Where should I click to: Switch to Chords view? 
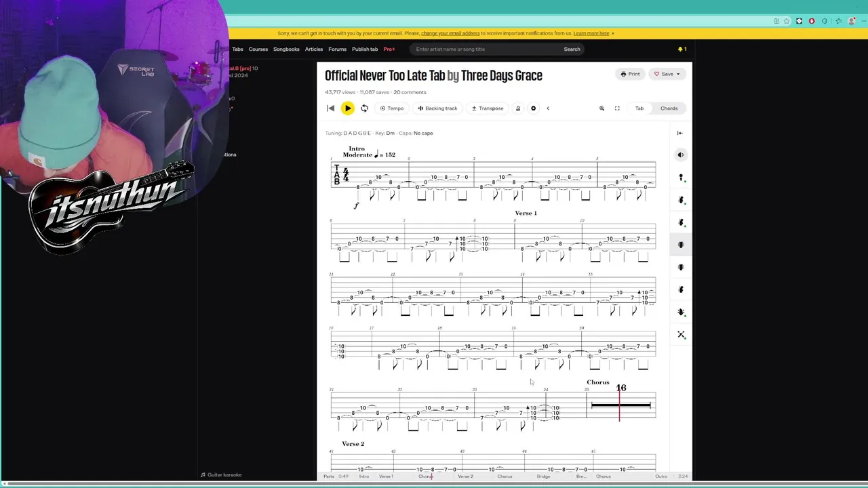pos(669,108)
